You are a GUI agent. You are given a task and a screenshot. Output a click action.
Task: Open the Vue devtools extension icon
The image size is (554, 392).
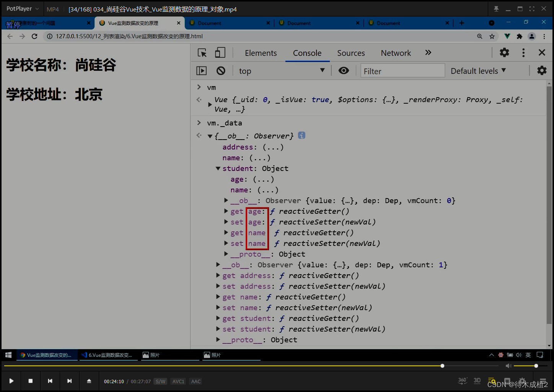[507, 36]
